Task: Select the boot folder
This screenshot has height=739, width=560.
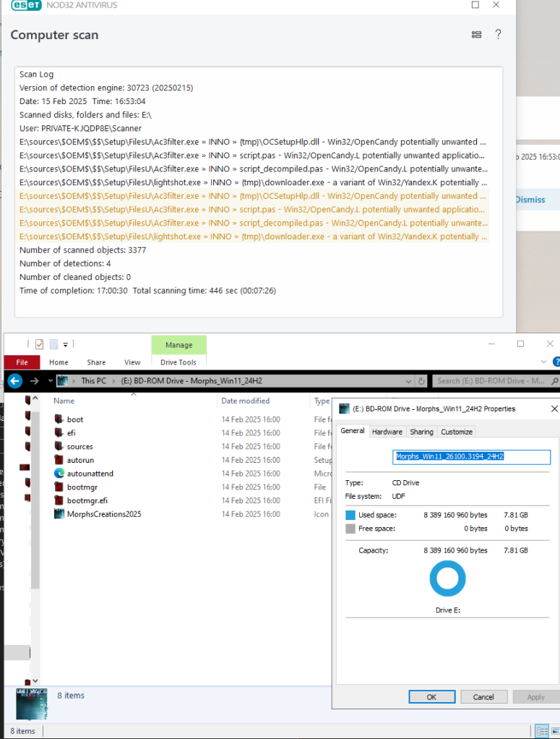Action: [75, 419]
